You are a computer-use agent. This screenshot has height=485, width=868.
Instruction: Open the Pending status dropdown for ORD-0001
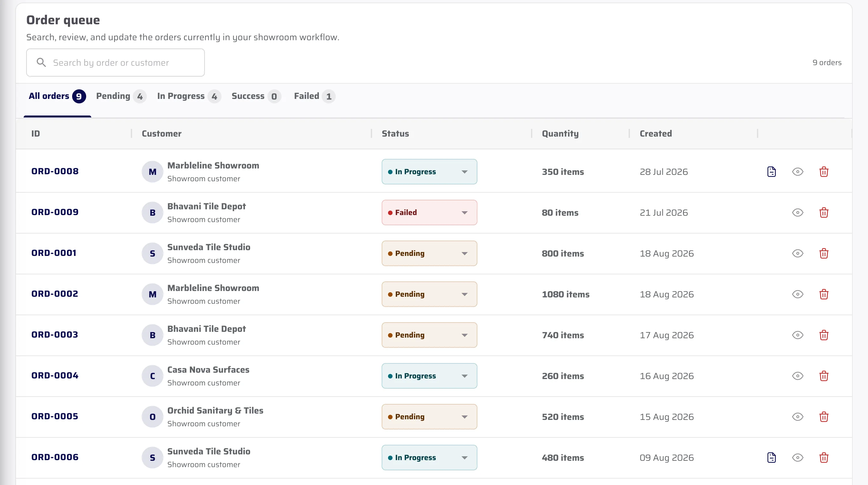pyautogui.click(x=429, y=253)
